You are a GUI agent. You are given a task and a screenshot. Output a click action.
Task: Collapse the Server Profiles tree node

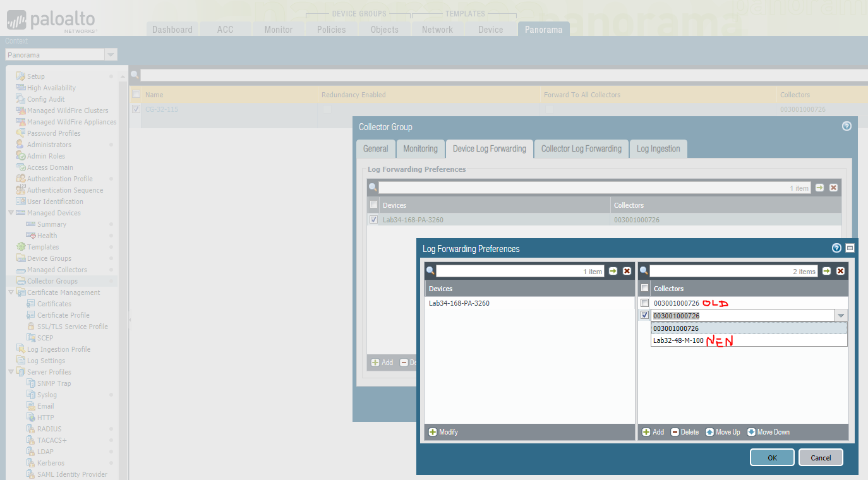(x=11, y=372)
